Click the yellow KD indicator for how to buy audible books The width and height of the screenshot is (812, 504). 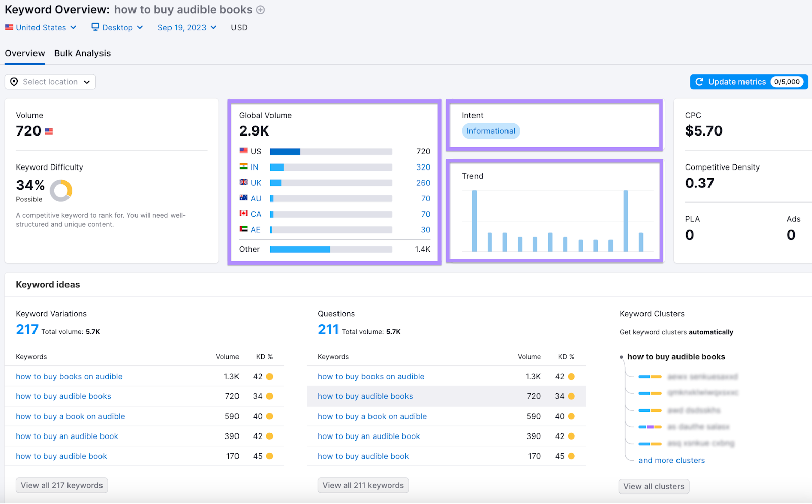point(269,396)
